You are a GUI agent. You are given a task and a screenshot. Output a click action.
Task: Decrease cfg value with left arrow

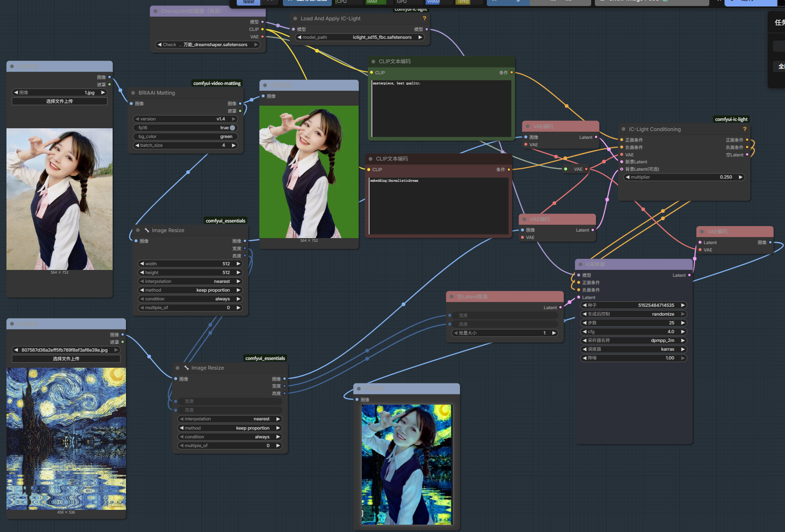[x=585, y=332]
